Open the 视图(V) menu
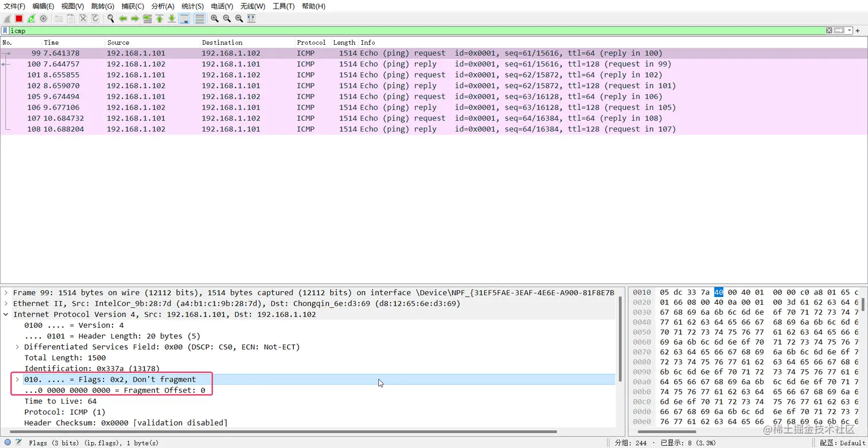Image resolution: width=868 pixels, height=448 pixels. 72,6
